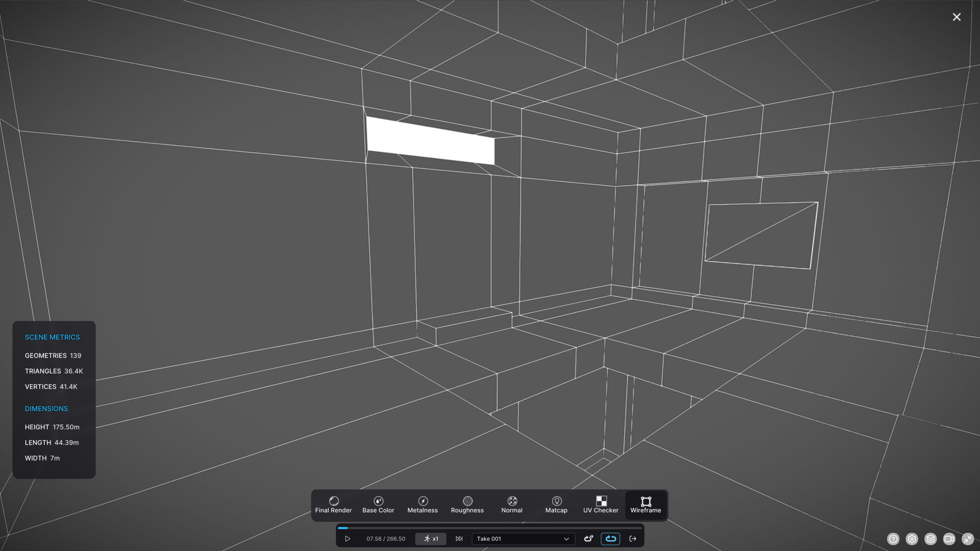Toggle play-once loop mode icon

pos(588,539)
